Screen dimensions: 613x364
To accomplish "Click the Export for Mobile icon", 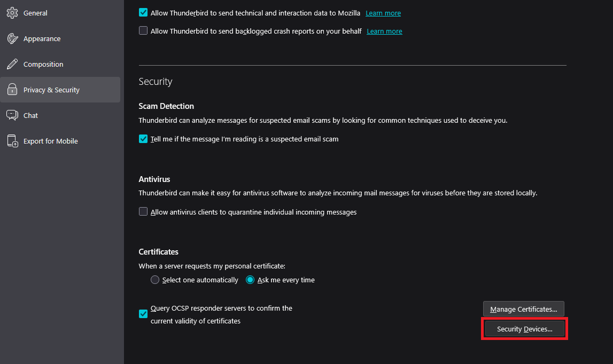I will (12, 141).
